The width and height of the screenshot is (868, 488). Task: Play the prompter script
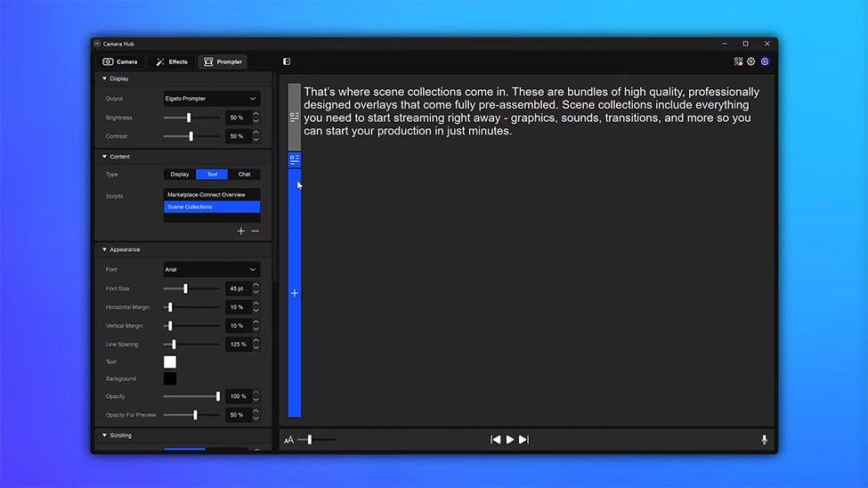(510, 440)
